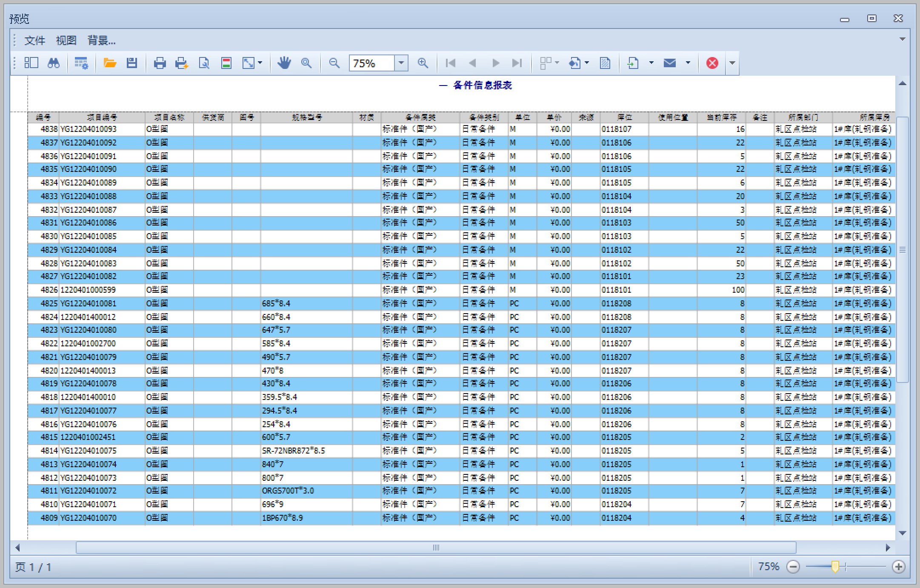Viewport: 920px width, 588px height.
Task: Click the print dialog printer icon
Action: click(160, 63)
